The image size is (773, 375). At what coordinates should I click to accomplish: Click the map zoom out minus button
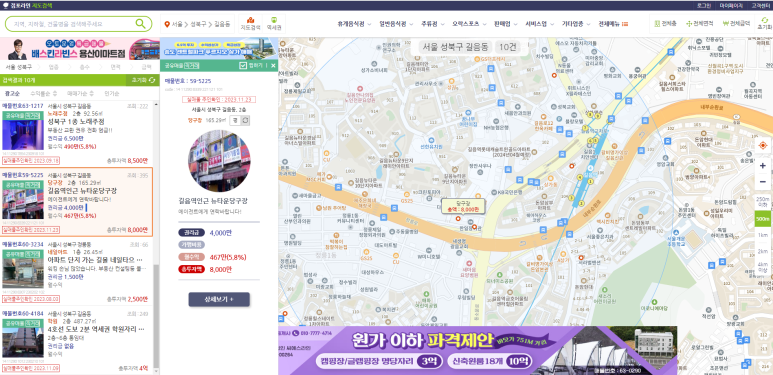click(x=763, y=182)
